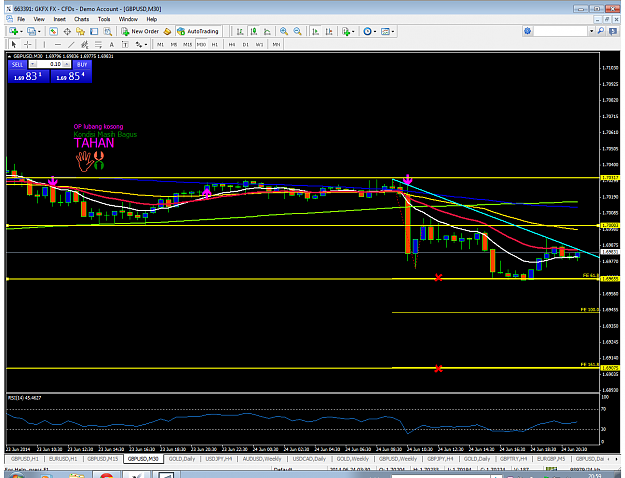Open the Navigator star-folder icon

(x=81, y=31)
